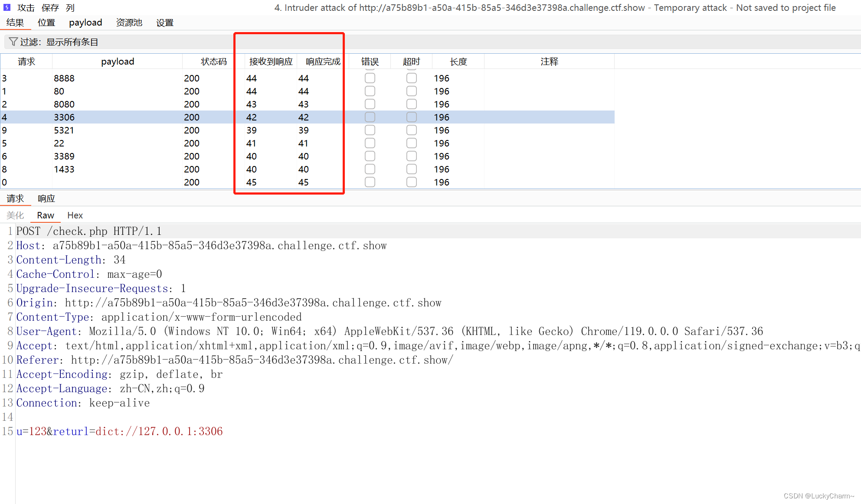
Task: Toggle error checkbox in payload 3306 row
Action: [x=370, y=117]
